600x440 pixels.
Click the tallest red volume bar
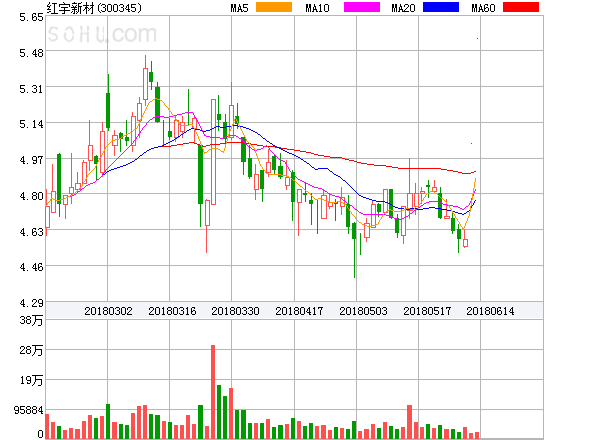213,392
